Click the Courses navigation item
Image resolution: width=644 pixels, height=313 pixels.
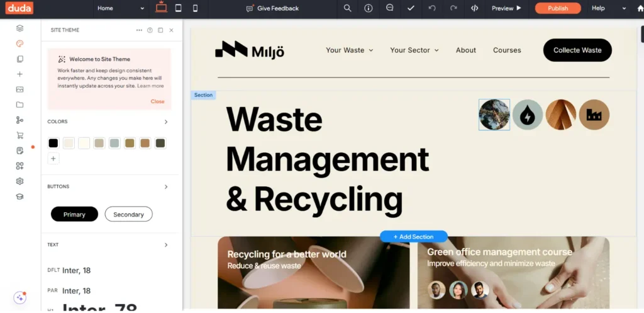(x=507, y=50)
